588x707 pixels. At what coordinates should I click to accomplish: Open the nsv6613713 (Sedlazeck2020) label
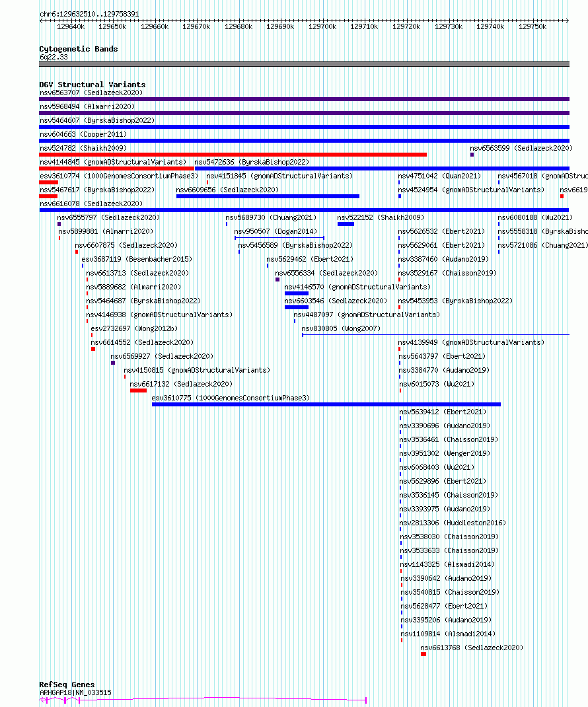coord(137,274)
